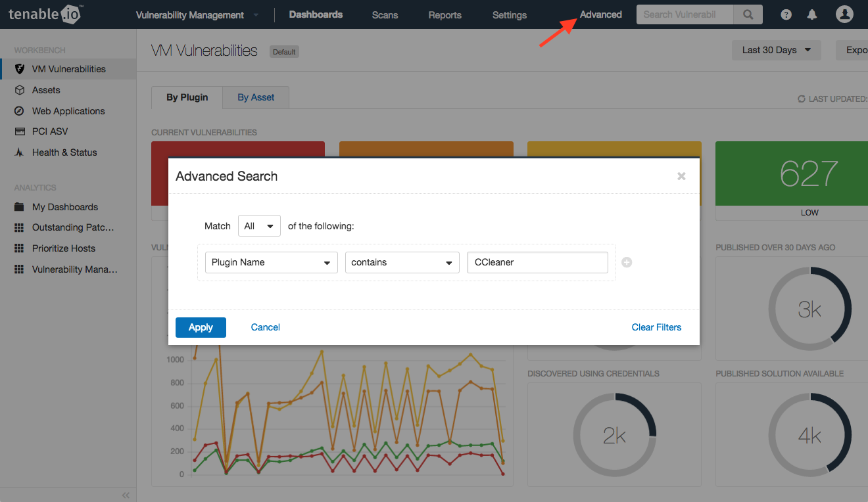Click the CCleaner filter value field
This screenshot has width=868, height=502.
coord(537,262)
